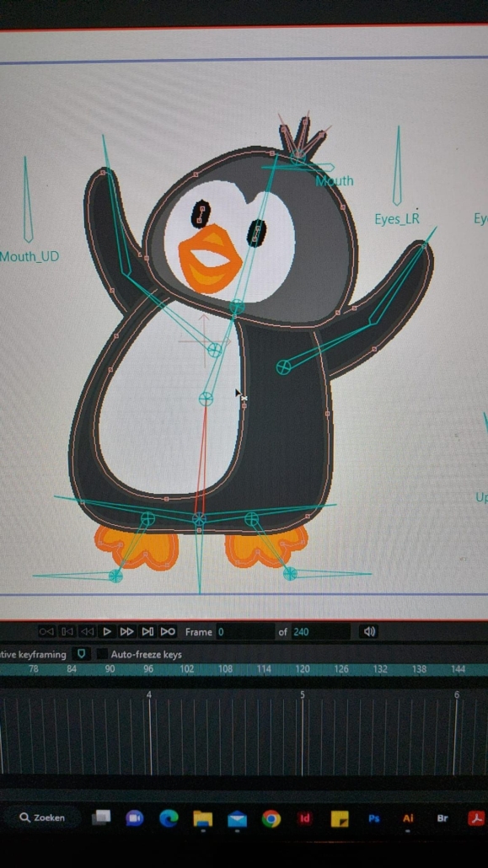Toggle the keyframing shield icon

(82, 654)
